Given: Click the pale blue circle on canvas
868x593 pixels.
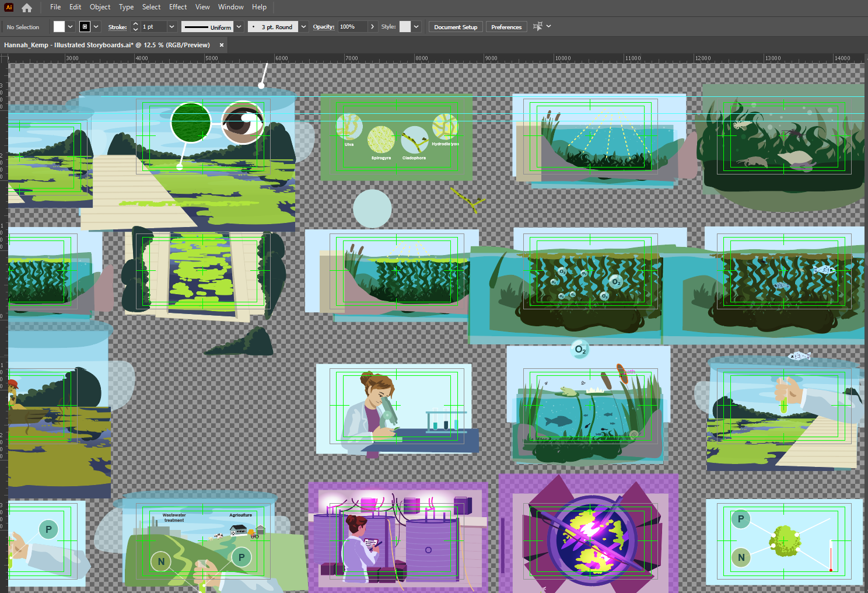Looking at the screenshot, I should coord(372,208).
